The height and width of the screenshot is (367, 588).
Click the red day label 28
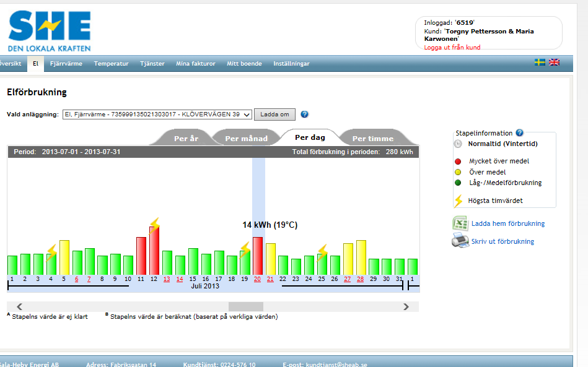pyautogui.click(x=361, y=279)
